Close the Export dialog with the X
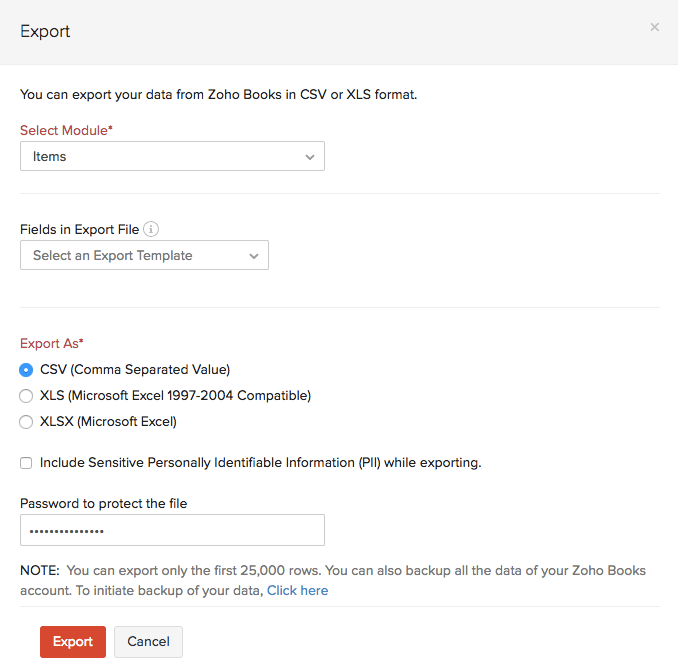Viewport: 678px width, 672px height. (655, 27)
